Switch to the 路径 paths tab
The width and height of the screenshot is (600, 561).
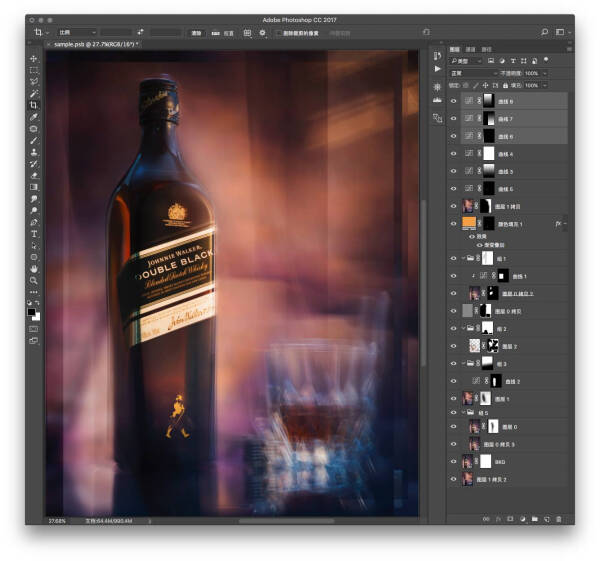[x=486, y=49]
